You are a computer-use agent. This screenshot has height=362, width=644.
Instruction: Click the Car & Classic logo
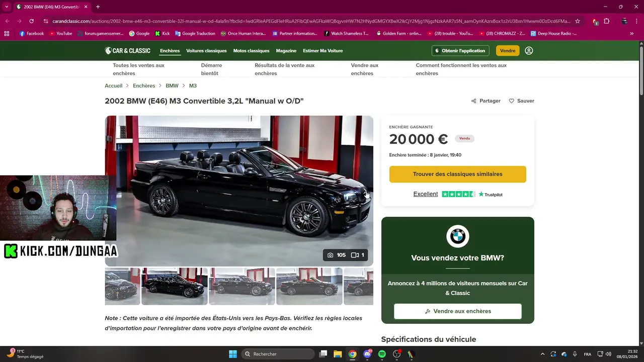tap(127, 51)
